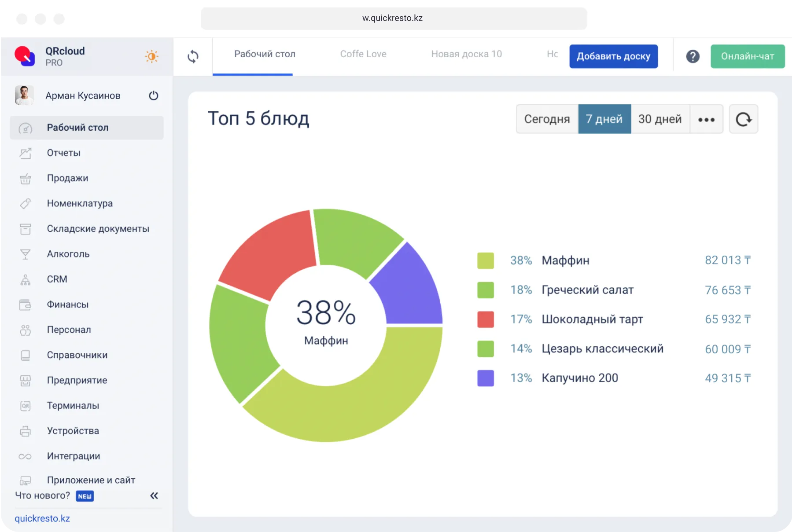Image resolution: width=792 pixels, height=532 pixels.
Task: Toggle the sun light theme icon
Action: (151, 56)
